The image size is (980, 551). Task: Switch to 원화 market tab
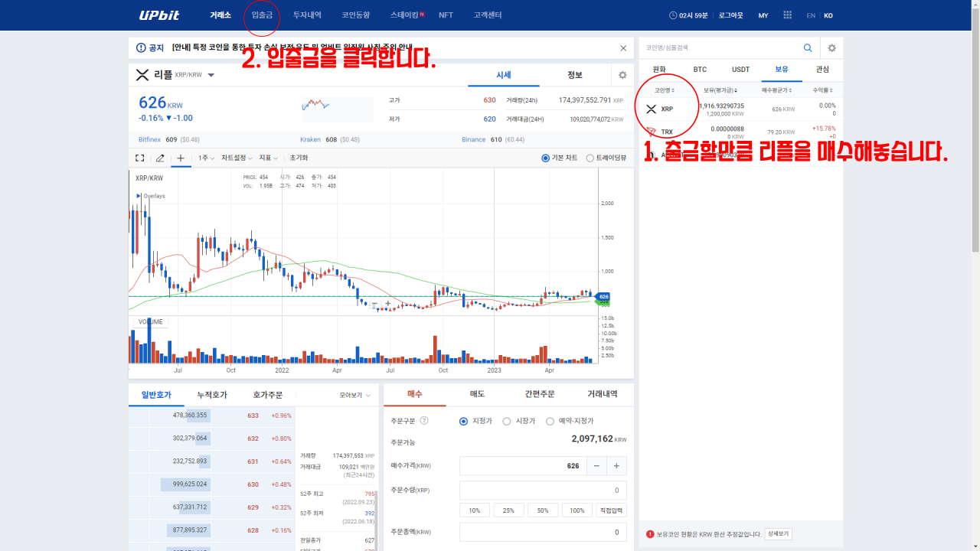point(659,69)
